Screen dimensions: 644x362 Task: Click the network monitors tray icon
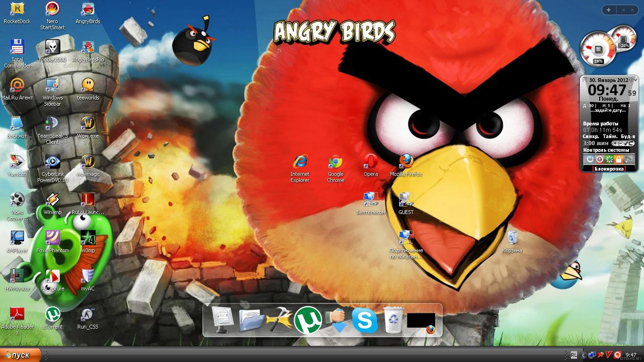[x=592, y=355]
